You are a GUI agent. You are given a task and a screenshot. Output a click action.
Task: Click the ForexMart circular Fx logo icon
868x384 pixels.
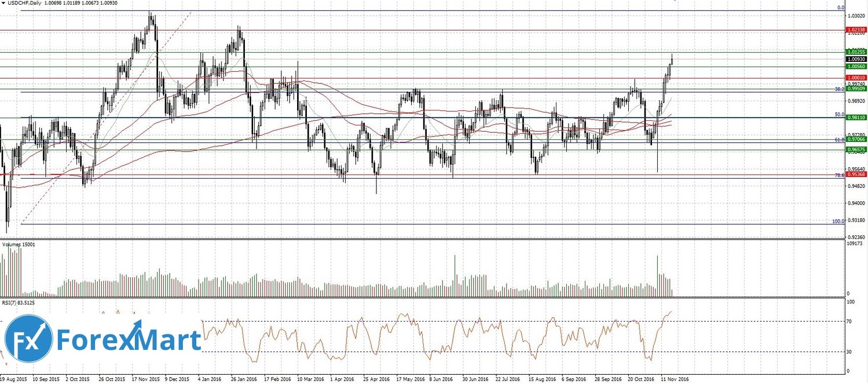tap(29, 339)
